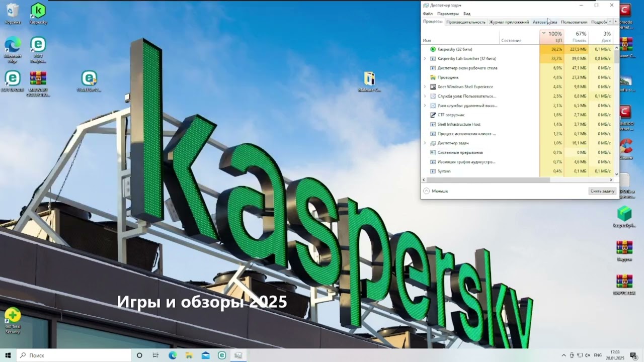The width and height of the screenshot is (644, 362).
Task: Collapse details with Меньше button
Action: tap(436, 191)
